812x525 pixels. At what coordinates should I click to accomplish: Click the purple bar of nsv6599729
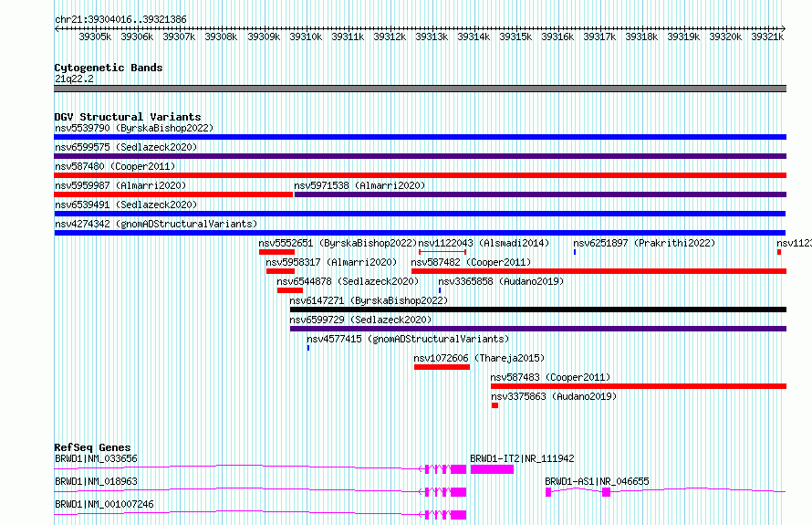(538, 329)
